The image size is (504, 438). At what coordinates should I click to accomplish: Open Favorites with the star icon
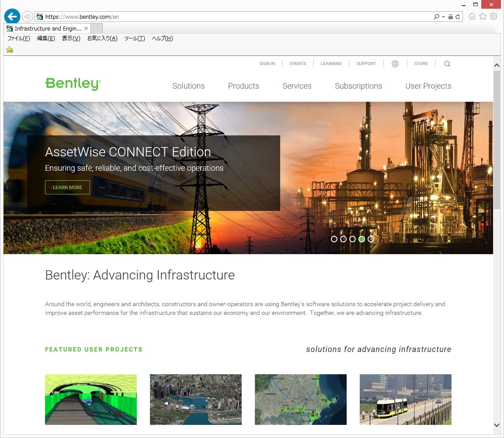483,17
